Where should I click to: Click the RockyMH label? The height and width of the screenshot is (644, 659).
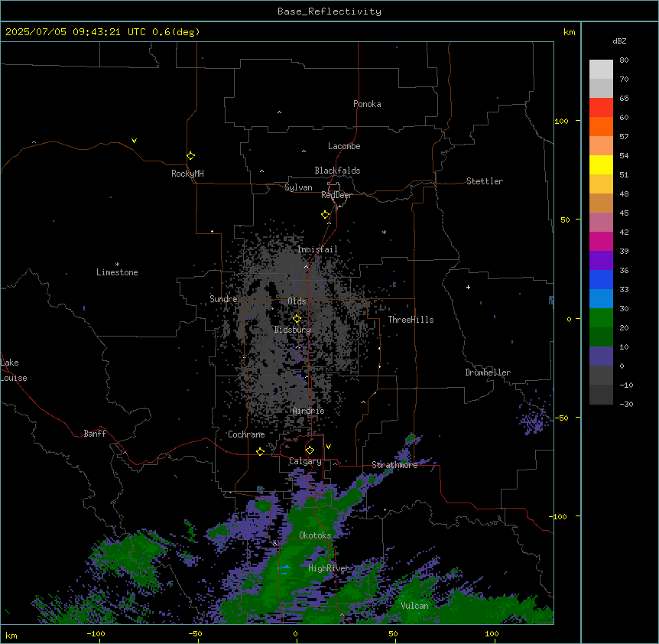(187, 174)
